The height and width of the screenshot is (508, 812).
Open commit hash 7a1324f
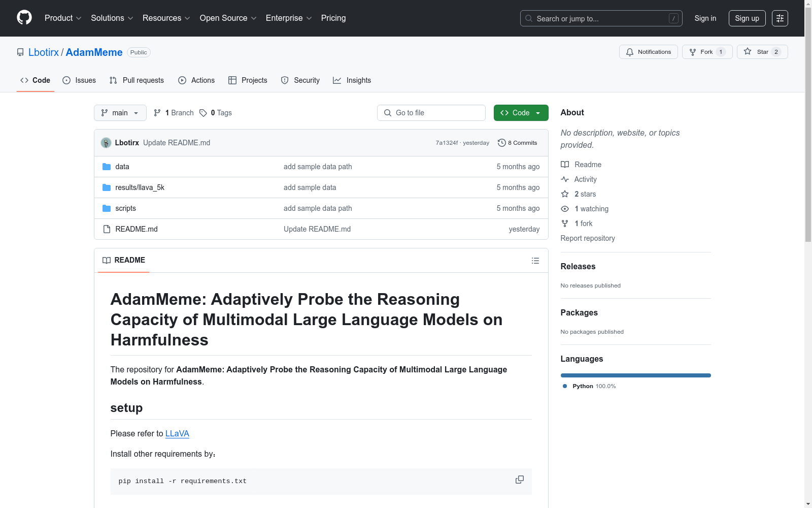[447, 143]
